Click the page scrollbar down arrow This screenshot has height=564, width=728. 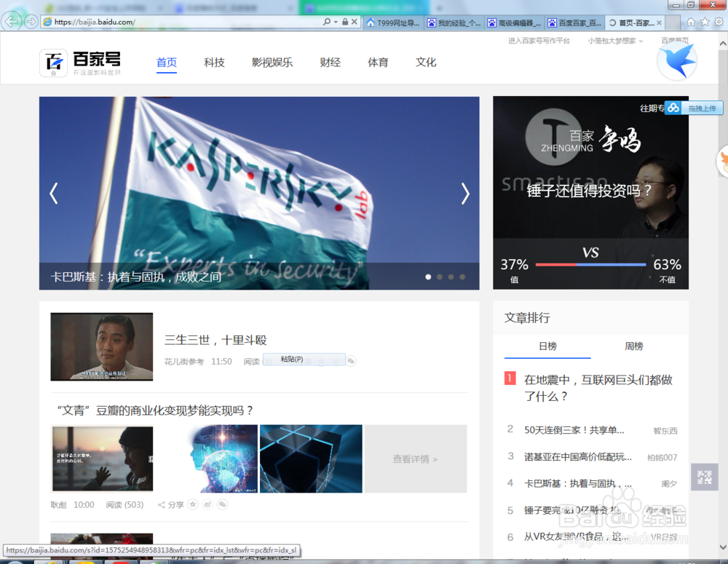point(723,547)
